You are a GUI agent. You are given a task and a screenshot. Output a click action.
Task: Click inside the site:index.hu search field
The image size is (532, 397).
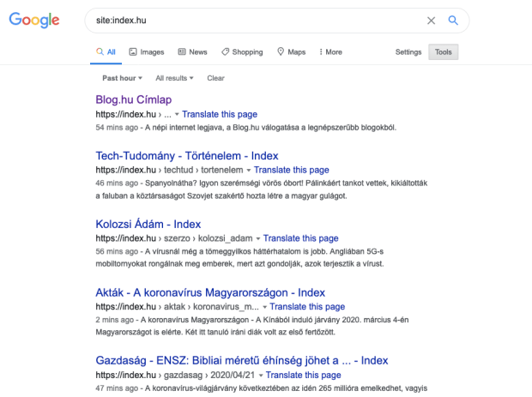(x=257, y=21)
